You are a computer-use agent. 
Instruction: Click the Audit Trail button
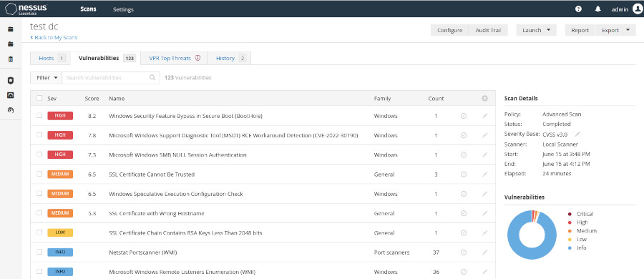(488, 30)
